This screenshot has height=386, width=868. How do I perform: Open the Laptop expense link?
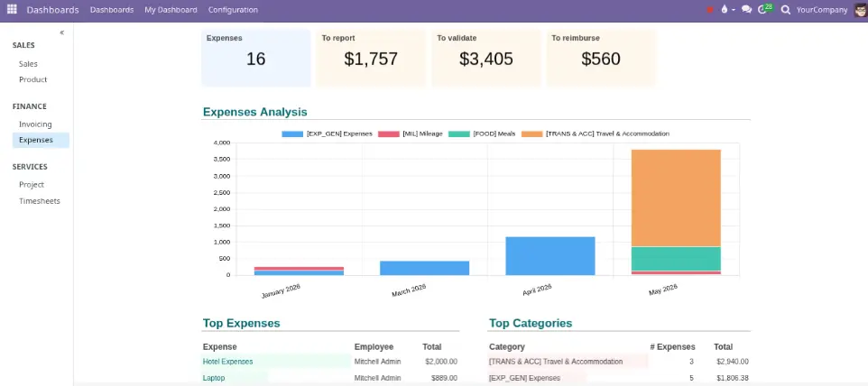(x=214, y=378)
